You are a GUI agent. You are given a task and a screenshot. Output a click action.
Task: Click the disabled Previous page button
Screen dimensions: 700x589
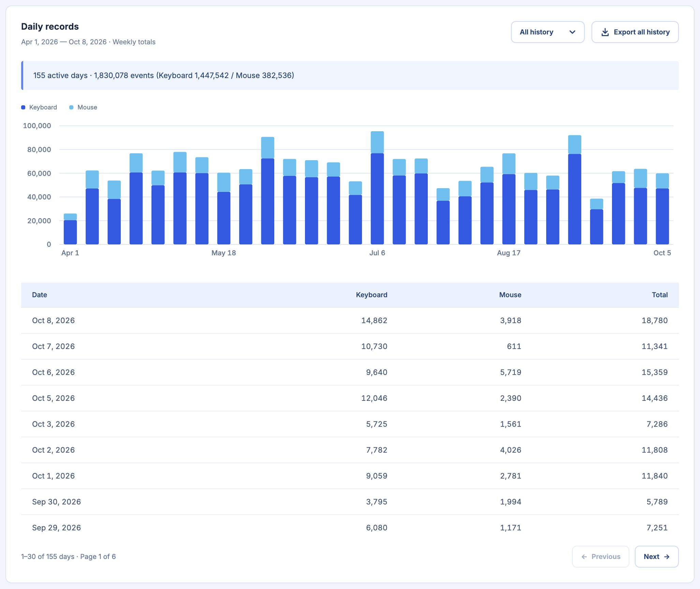(x=600, y=557)
